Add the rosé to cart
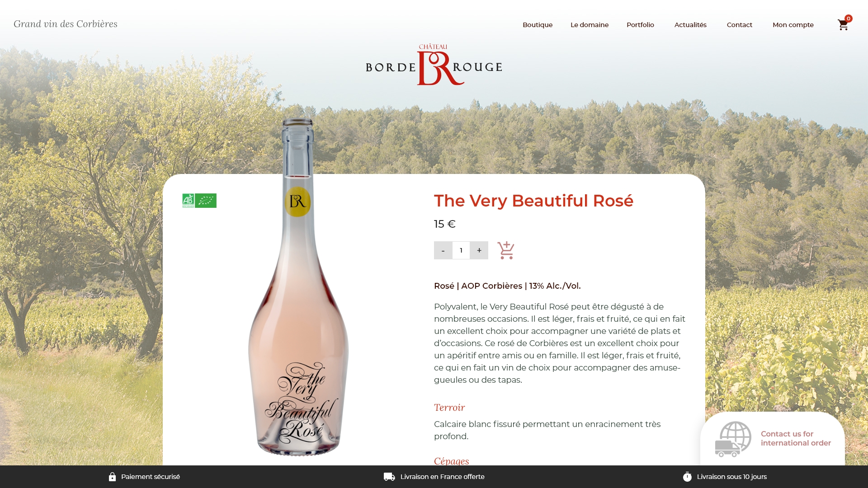The image size is (868, 488). (506, 250)
